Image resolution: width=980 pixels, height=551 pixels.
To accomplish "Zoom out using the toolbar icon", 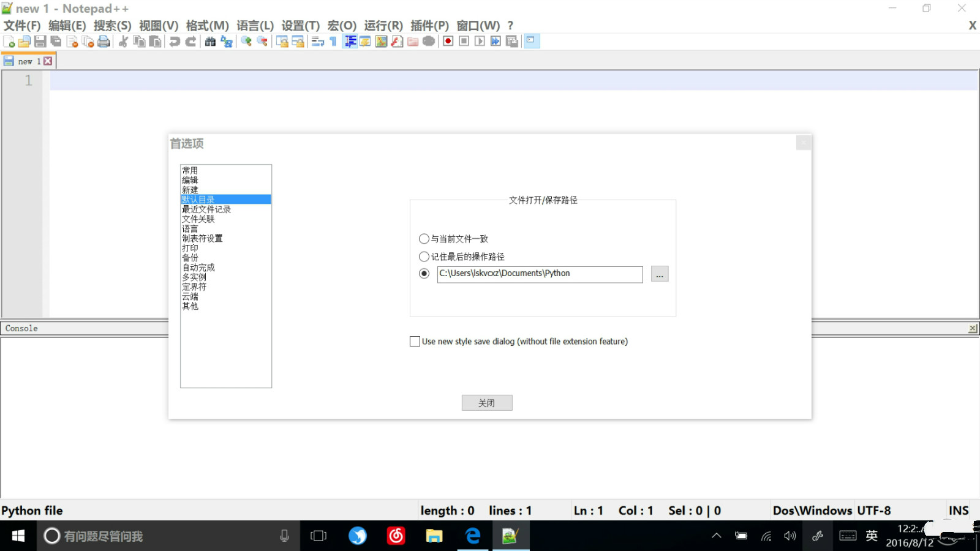I will 262,41.
